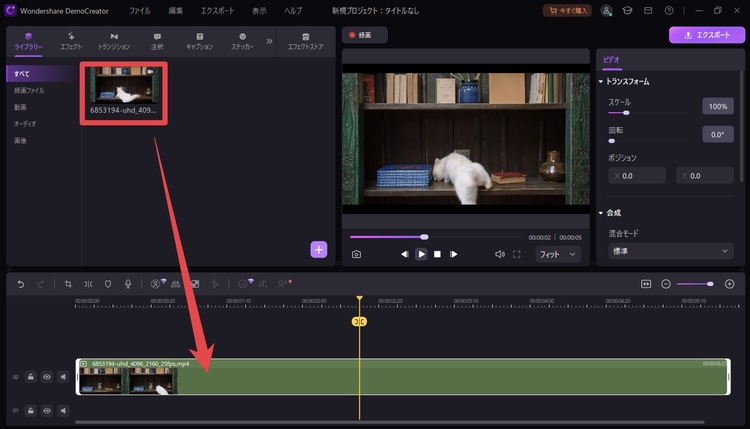Open the キャプション captions tab
This screenshot has width=750, height=429.
[199, 42]
